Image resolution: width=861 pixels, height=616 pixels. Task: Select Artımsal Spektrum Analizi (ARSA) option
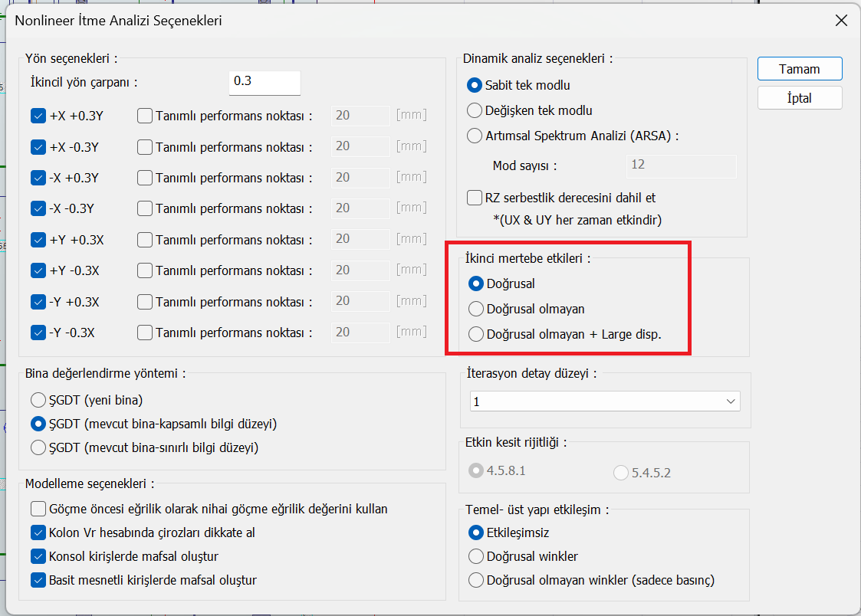(475, 136)
